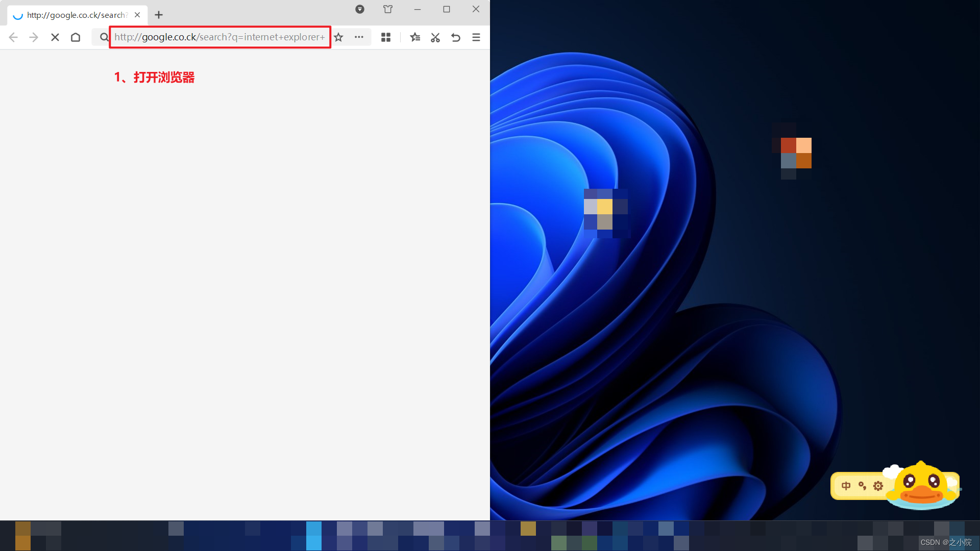This screenshot has height=551, width=980.
Task: Select the google.co.ck search tab
Action: tap(76, 15)
